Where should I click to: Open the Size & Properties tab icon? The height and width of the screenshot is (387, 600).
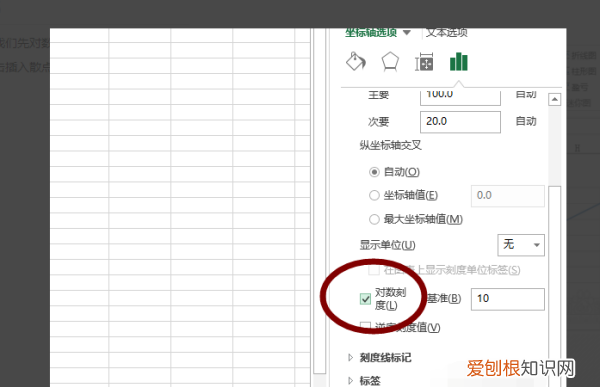(x=424, y=62)
